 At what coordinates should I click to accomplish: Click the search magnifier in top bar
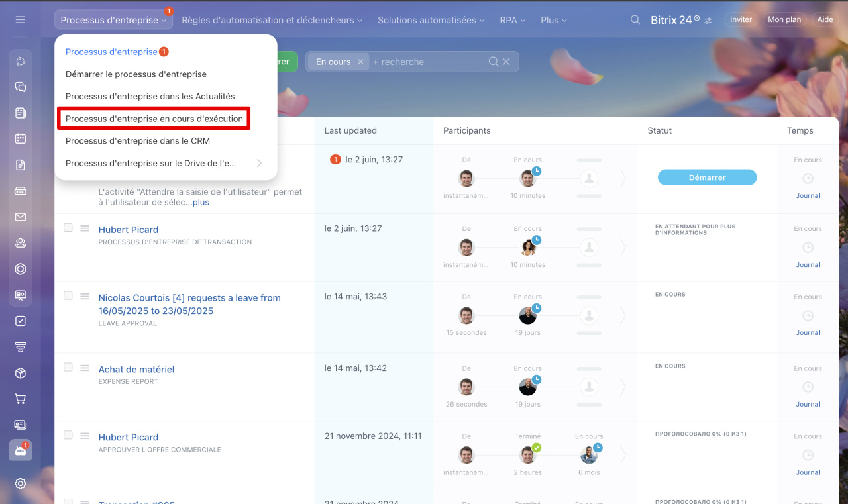point(635,20)
